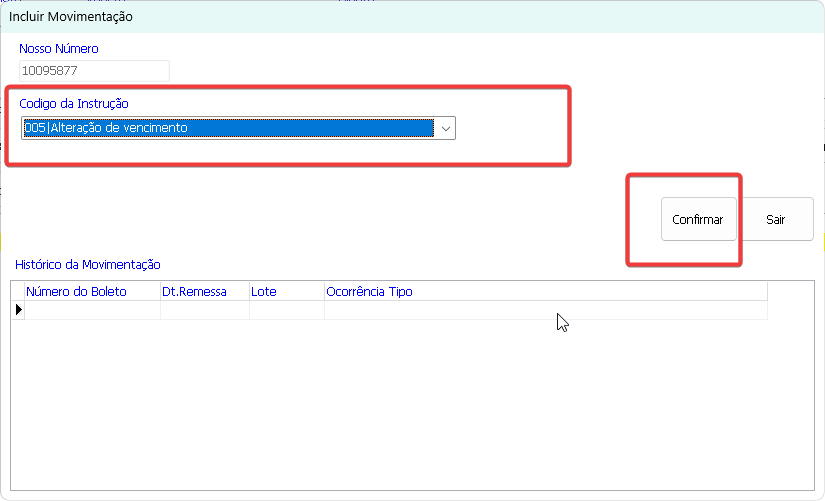Select first row cell under Número do Boleto
Image resolution: width=825 pixels, height=501 pixels.
click(x=92, y=311)
